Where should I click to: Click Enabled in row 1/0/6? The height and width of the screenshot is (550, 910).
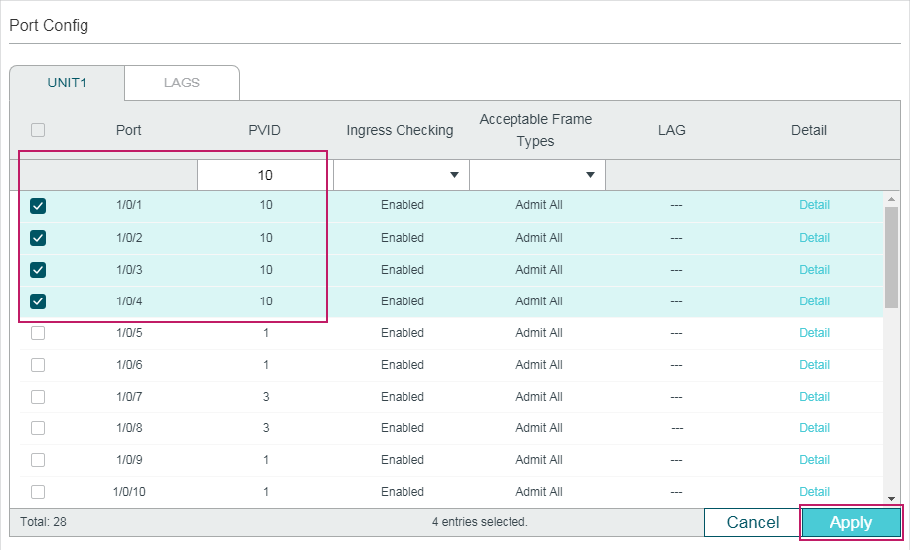[x=402, y=365]
